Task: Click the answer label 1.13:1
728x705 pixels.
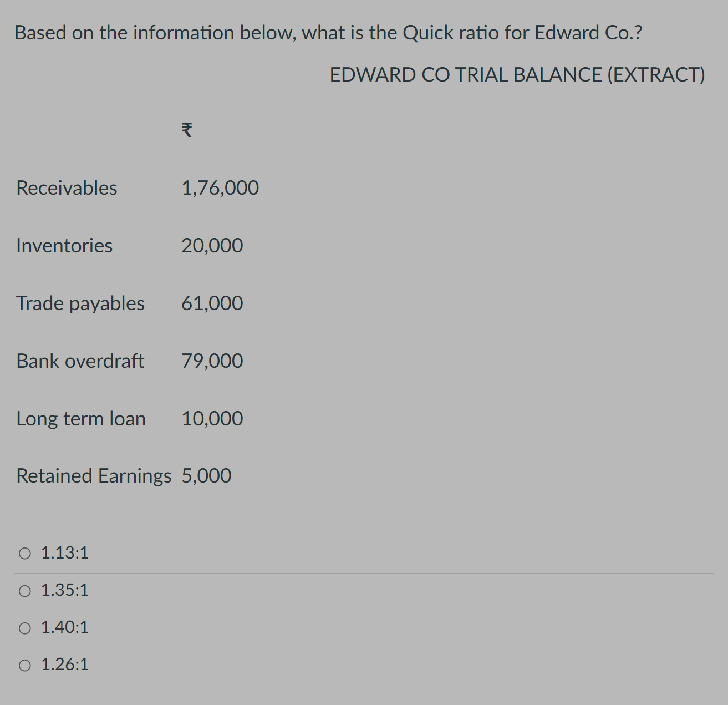Action: 64,553
